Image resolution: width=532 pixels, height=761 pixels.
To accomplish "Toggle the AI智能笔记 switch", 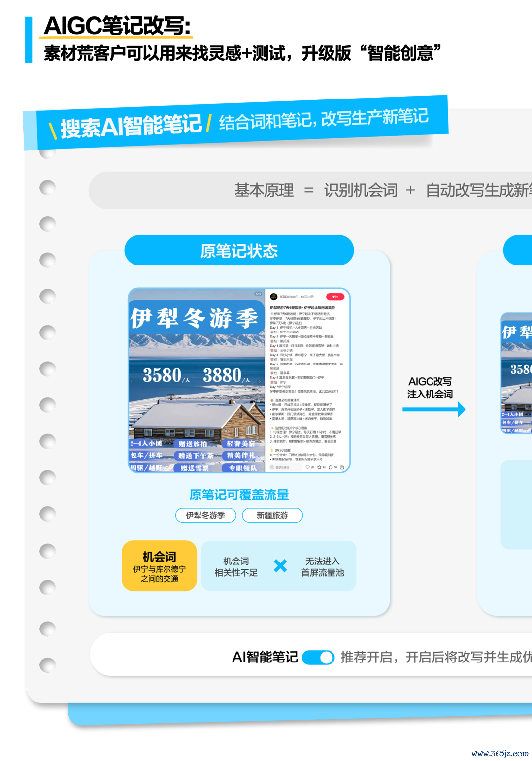I will [318, 658].
